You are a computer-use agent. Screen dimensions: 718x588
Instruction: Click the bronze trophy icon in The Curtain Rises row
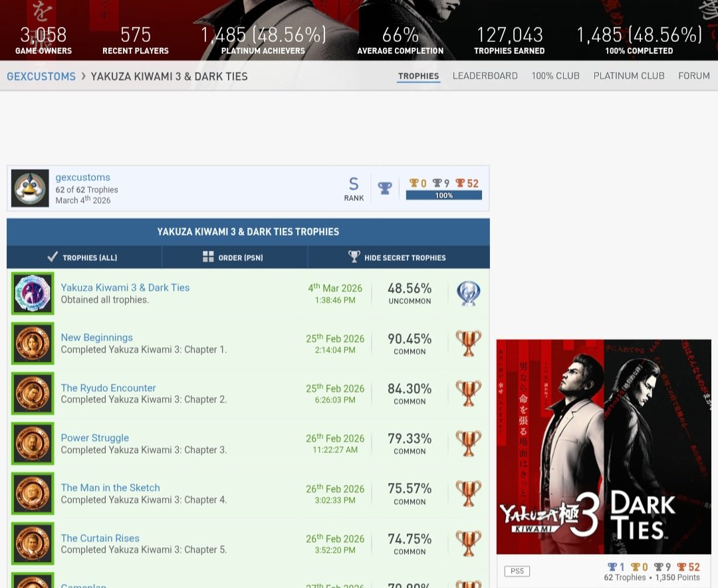point(469,543)
